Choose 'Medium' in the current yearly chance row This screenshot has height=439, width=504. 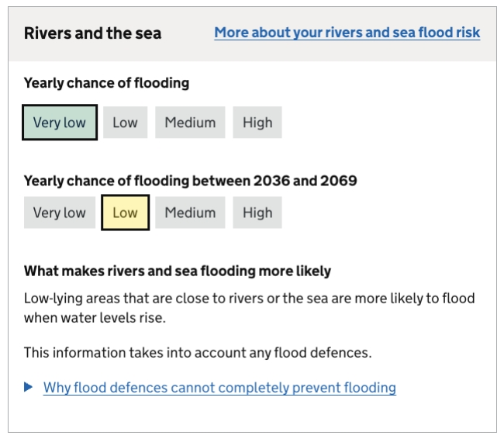point(190,123)
